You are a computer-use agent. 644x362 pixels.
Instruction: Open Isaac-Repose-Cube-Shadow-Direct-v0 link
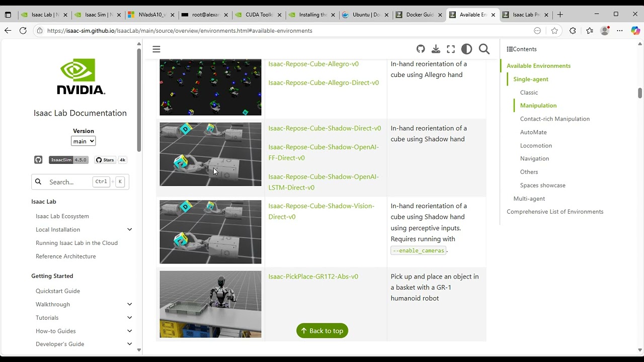point(325,128)
